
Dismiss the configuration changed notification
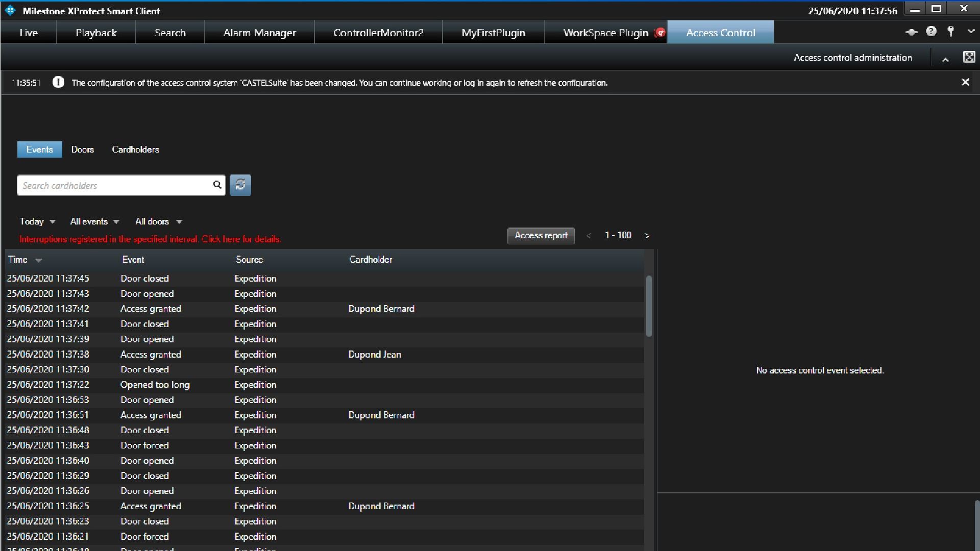[965, 82]
